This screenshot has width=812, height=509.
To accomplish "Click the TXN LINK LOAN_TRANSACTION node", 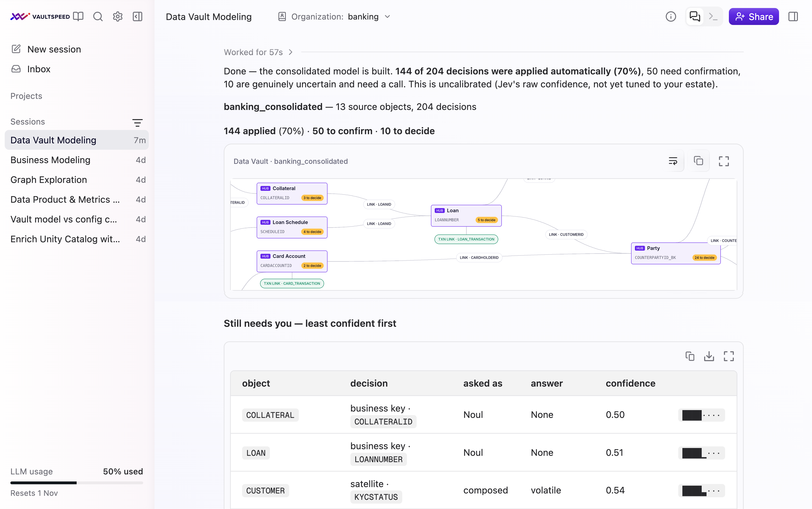I will (466, 239).
